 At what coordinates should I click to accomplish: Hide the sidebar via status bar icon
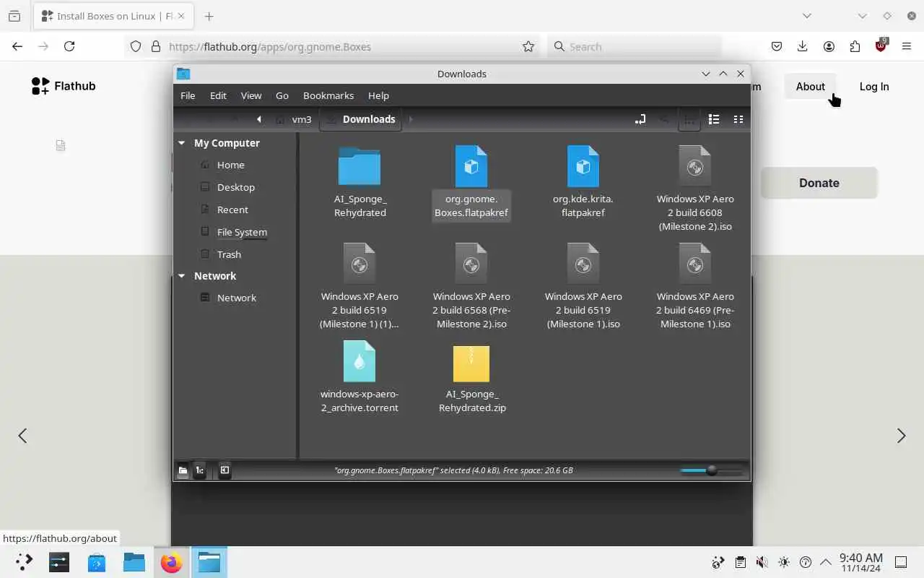click(225, 470)
